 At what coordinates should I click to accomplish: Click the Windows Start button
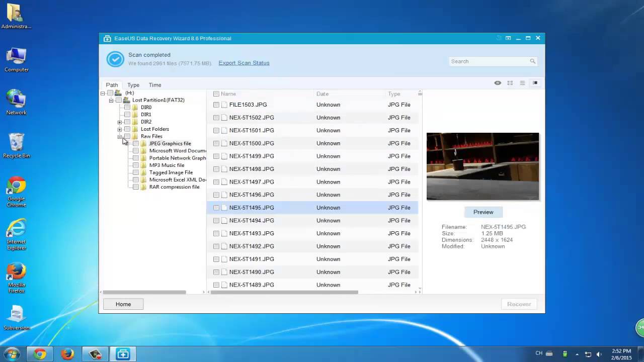pyautogui.click(x=11, y=354)
